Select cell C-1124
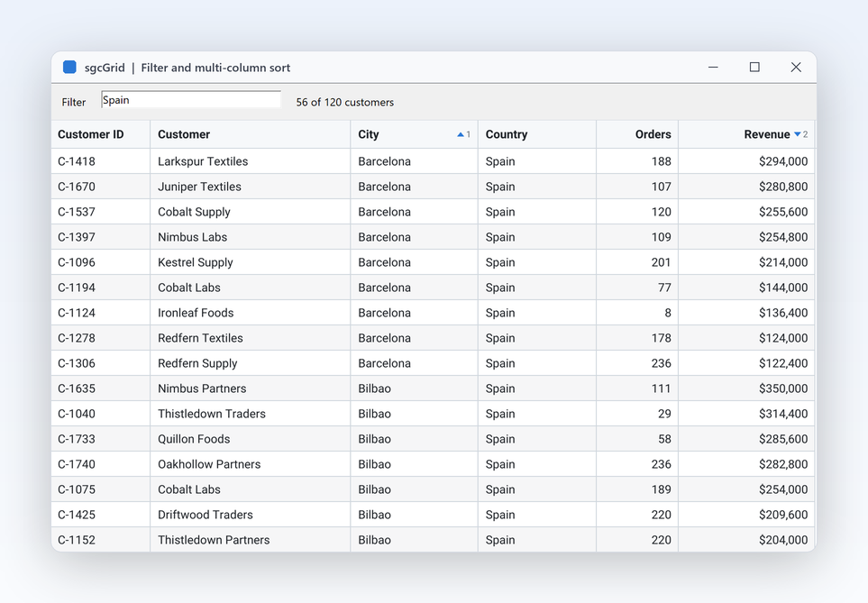 click(101, 313)
